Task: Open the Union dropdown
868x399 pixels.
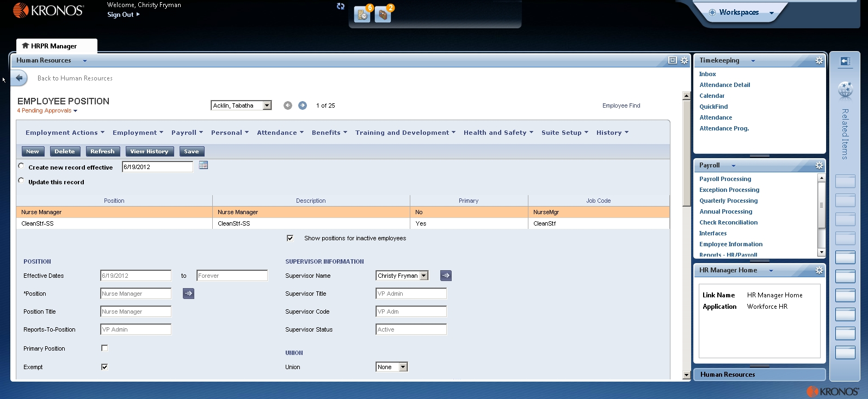Action: [403, 367]
